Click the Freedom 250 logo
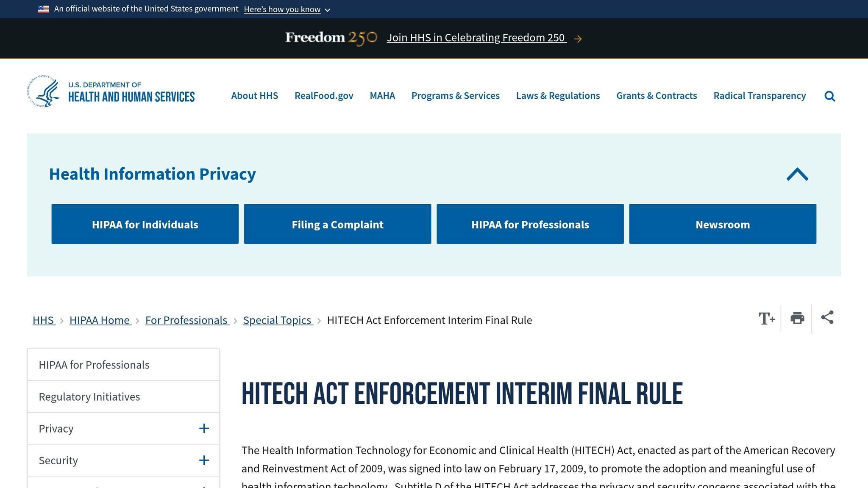The width and height of the screenshot is (868, 488). [x=331, y=38]
